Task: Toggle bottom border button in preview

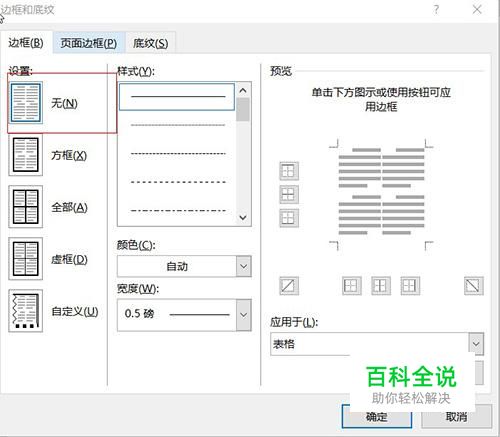Action: click(x=289, y=218)
